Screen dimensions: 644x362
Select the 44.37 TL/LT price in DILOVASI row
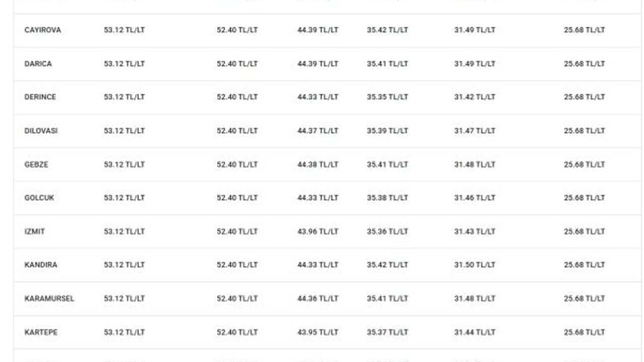(318, 131)
